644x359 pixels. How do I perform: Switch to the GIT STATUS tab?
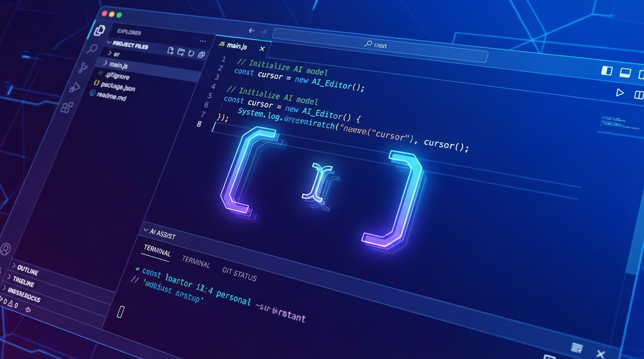pos(239,274)
